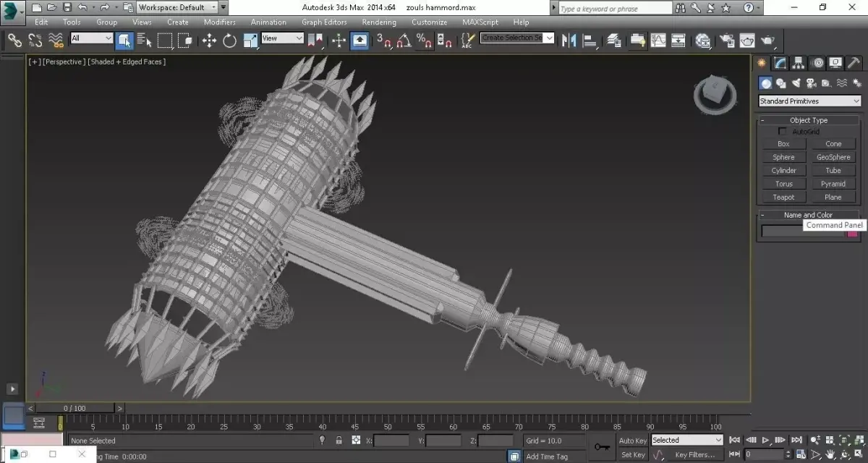868x463 pixels.
Task: Click the GeoSphere primitive button
Action: click(x=833, y=157)
